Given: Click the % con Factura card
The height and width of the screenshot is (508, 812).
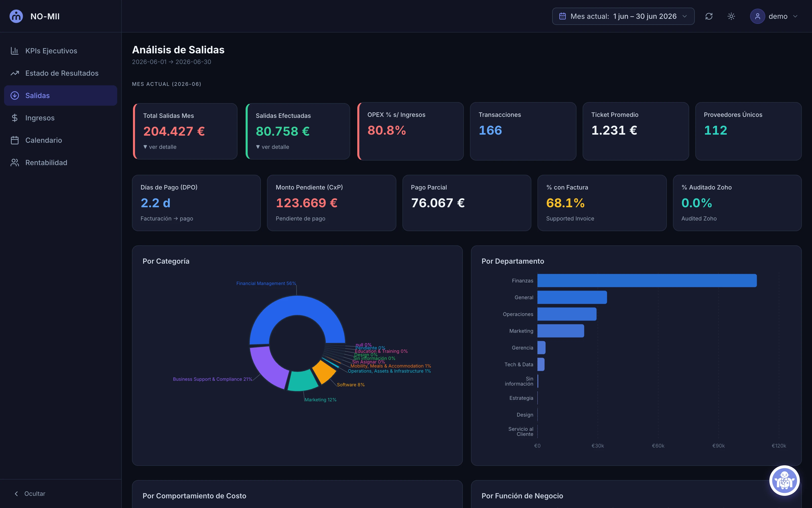Looking at the screenshot, I should click(602, 203).
